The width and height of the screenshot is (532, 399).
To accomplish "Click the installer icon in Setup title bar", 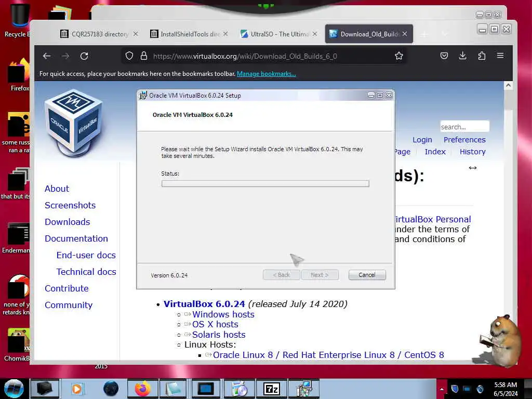I will click(143, 96).
